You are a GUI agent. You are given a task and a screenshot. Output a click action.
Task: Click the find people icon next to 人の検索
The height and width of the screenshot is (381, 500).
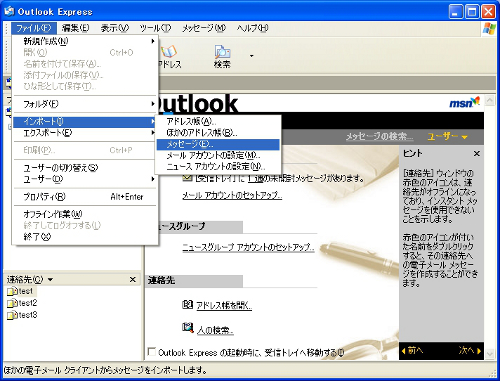click(x=188, y=328)
